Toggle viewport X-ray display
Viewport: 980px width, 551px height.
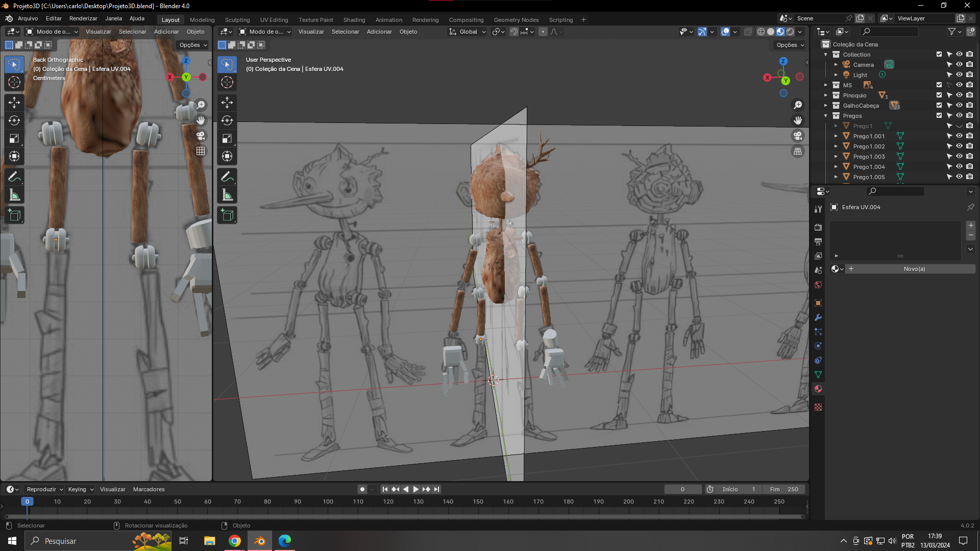748,32
